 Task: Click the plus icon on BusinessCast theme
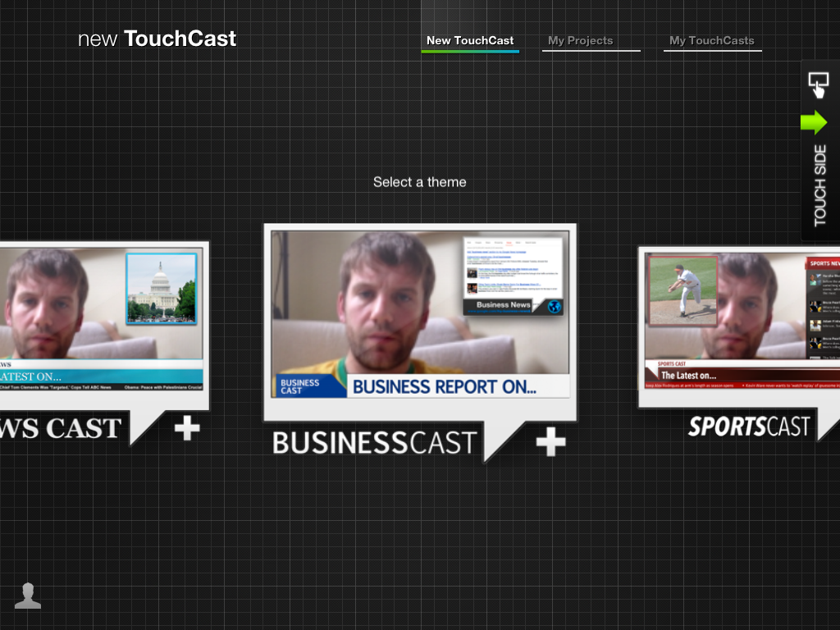click(551, 442)
